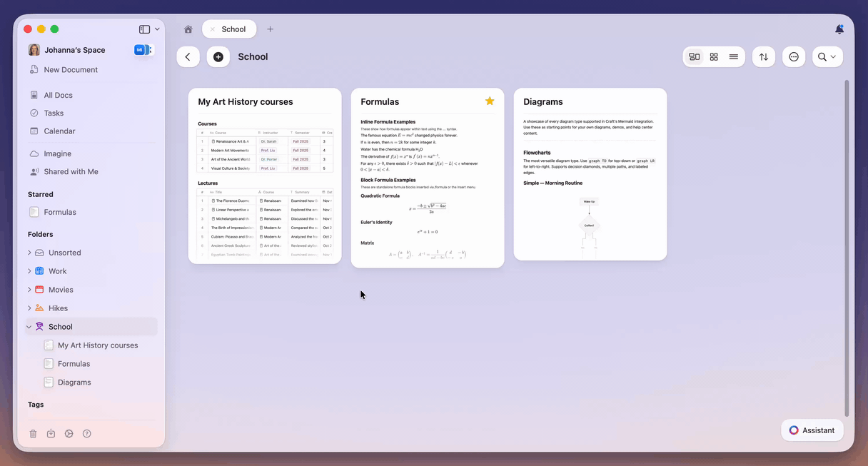Screen dimensions: 868x466
Task: Toggle the sidebar panel icon
Action: click(x=144, y=29)
